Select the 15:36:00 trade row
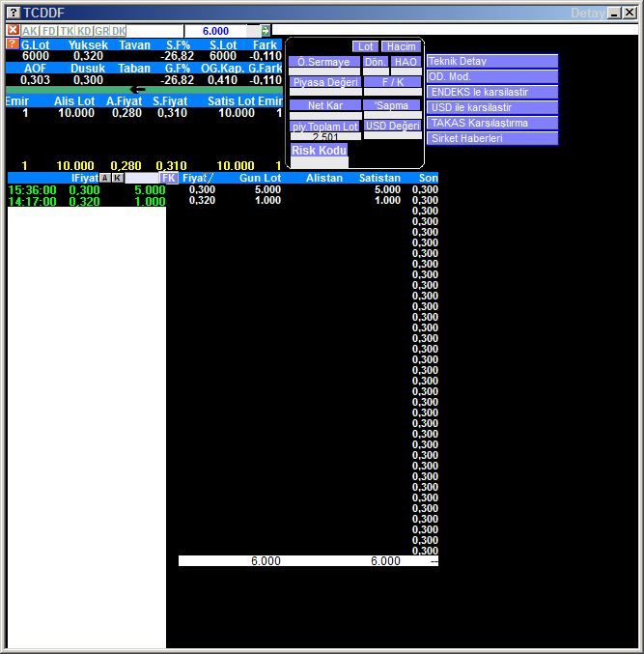This screenshot has width=644, height=654. pos(87,190)
